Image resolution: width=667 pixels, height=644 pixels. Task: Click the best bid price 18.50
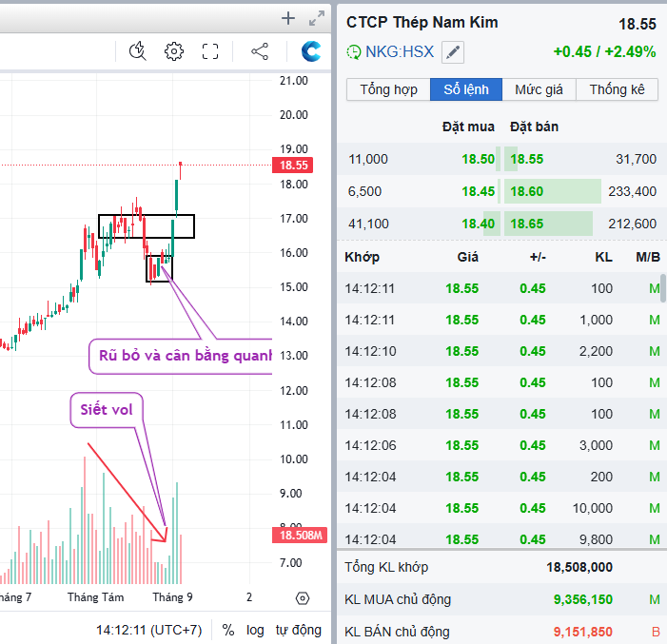478,160
